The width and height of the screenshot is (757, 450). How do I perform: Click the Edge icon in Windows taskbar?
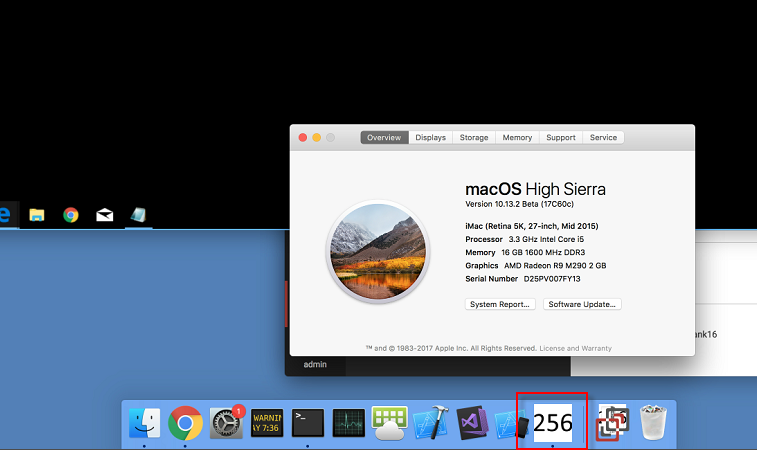[6, 215]
